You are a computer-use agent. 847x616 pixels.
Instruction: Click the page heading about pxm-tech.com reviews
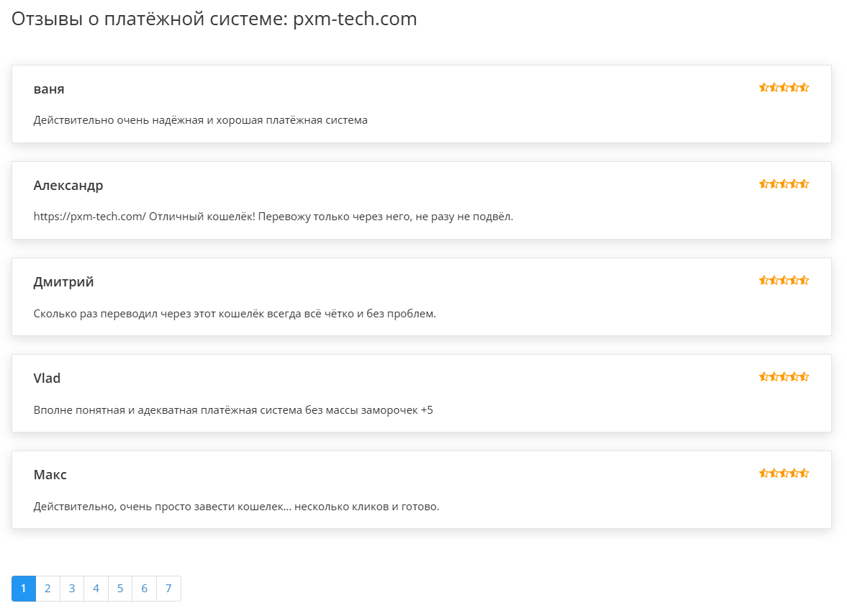214,19
